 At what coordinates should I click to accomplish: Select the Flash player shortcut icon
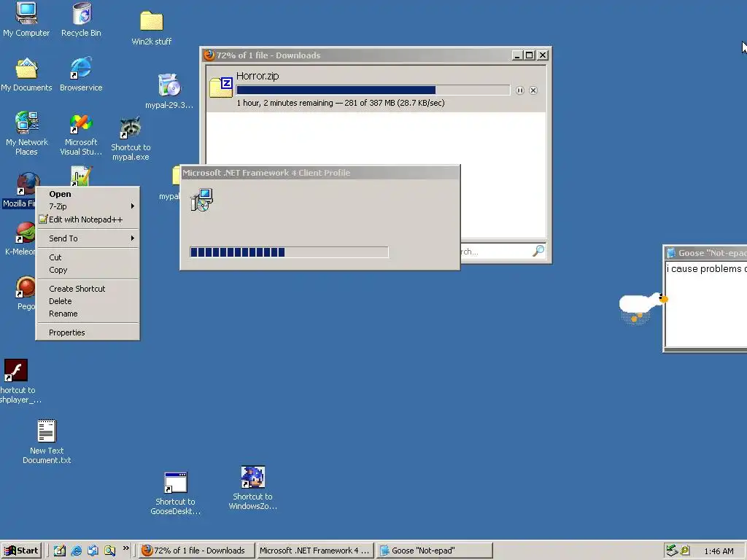click(x=16, y=370)
